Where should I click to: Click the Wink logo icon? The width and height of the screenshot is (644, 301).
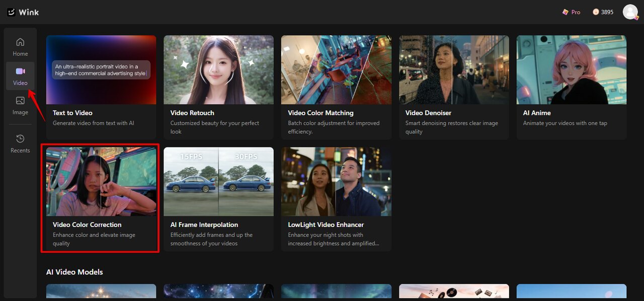[11, 12]
